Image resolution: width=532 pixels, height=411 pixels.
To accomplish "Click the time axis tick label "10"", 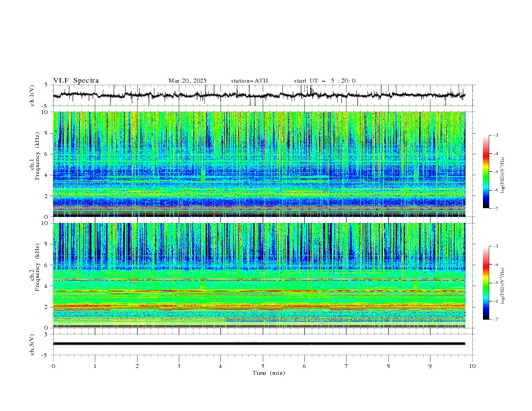I will 472,366.
